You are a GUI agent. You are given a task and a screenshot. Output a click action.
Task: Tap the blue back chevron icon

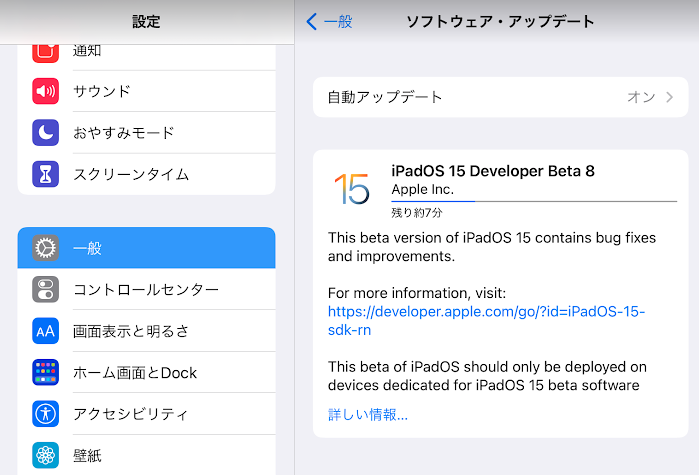pos(312,21)
